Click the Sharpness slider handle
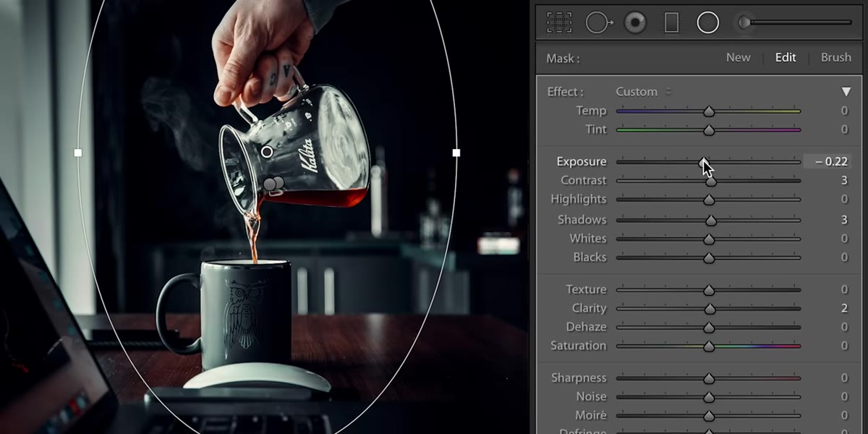The height and width of the screenshot is (434, 868). (x=709, y=378)
